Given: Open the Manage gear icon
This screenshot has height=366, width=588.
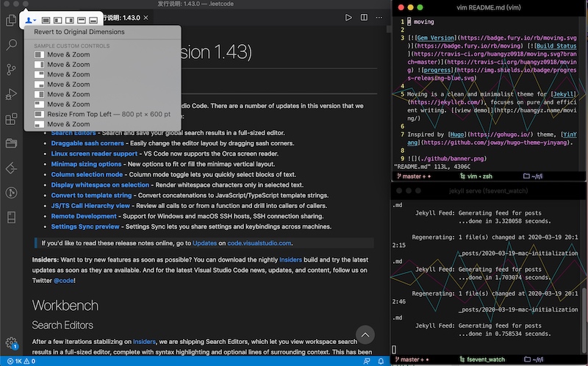Looking at the screenshot, I should 11,342.
